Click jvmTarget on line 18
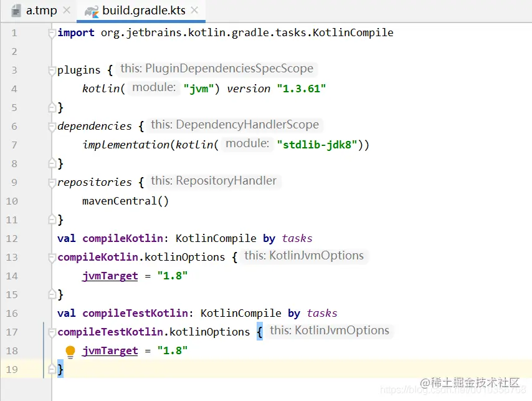This screenshot has width=532, height=401. [110, 350]
